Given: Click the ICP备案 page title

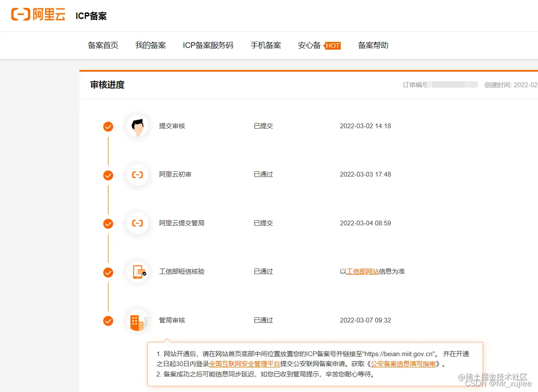Looking at the screenshot, I should point(91,15).
